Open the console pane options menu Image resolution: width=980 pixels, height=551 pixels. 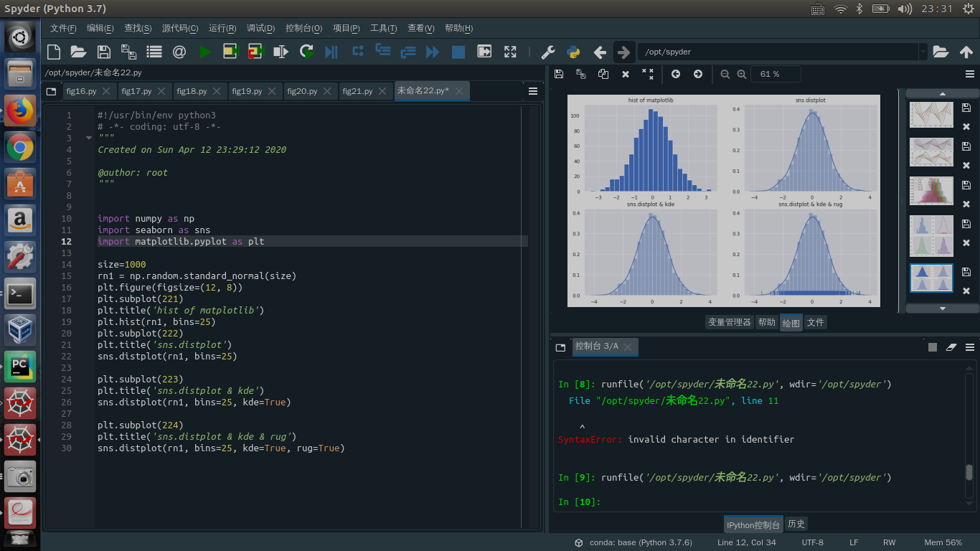[x=970, y=347]
